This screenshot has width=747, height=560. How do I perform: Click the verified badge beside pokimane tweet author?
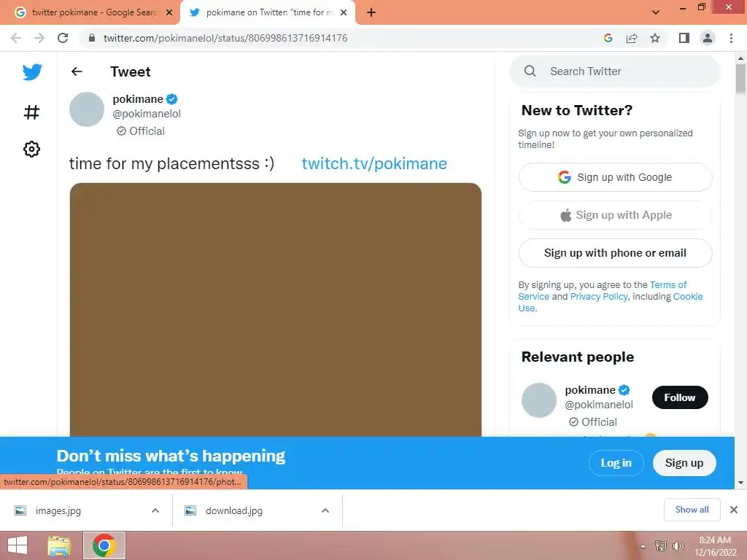(172, 99)
